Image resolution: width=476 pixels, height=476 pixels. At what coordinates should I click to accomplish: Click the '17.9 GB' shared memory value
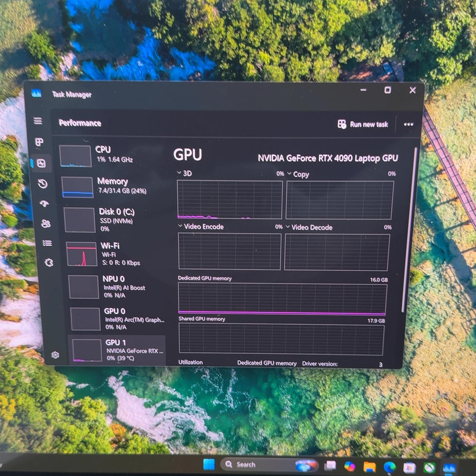point(376,321)
